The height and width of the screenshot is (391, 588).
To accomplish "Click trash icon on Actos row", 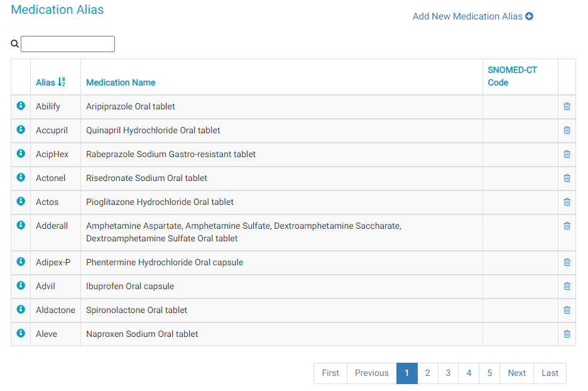I will coord(567,202).
